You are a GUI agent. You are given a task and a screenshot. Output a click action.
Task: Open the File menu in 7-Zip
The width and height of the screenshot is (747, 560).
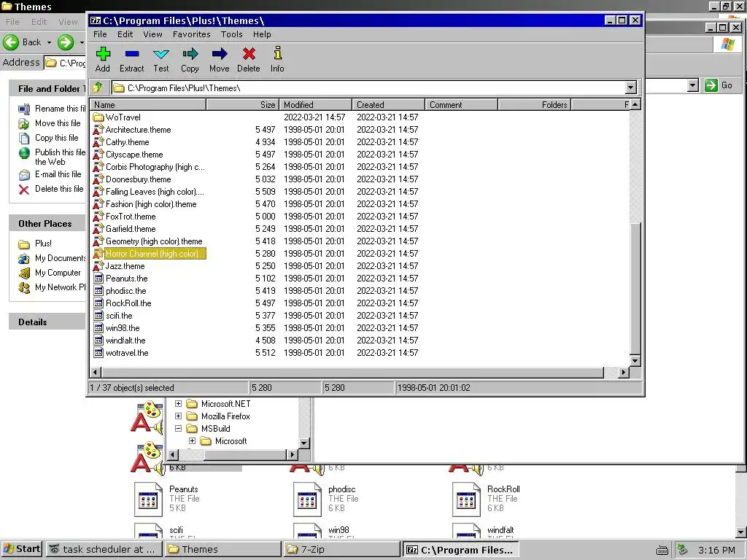[100, 34]
